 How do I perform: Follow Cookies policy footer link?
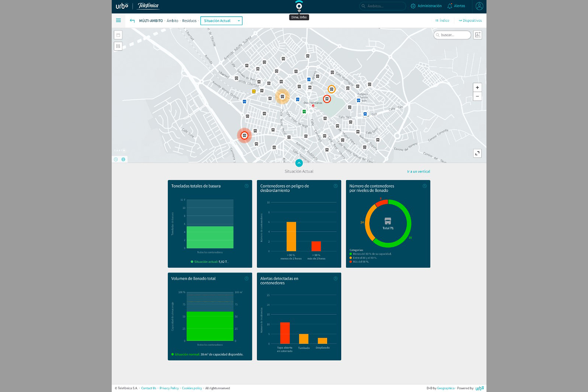pos(192,388)
